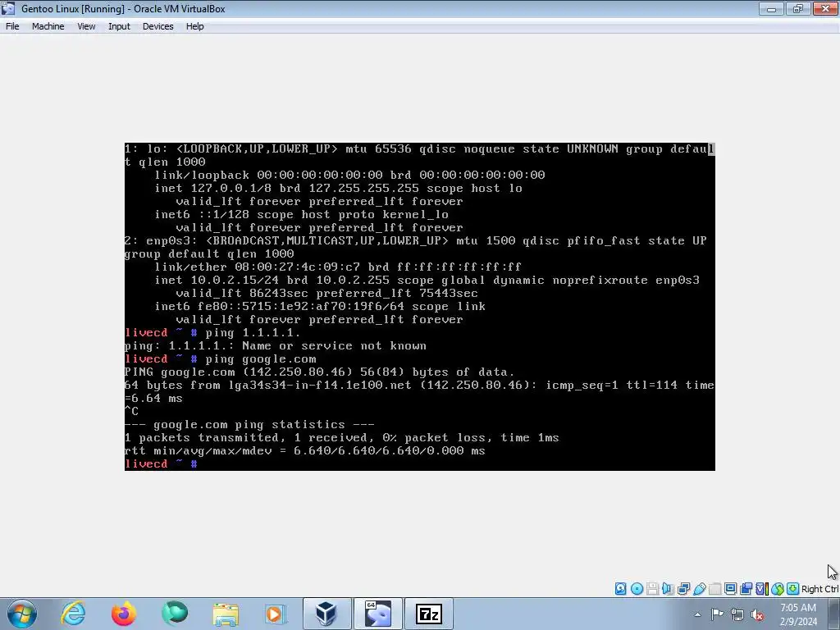Click the 'google.com ping statistics' line
The height and width of the screenshot is (630, 840).
pyautogui.click(x=249, y=424)
